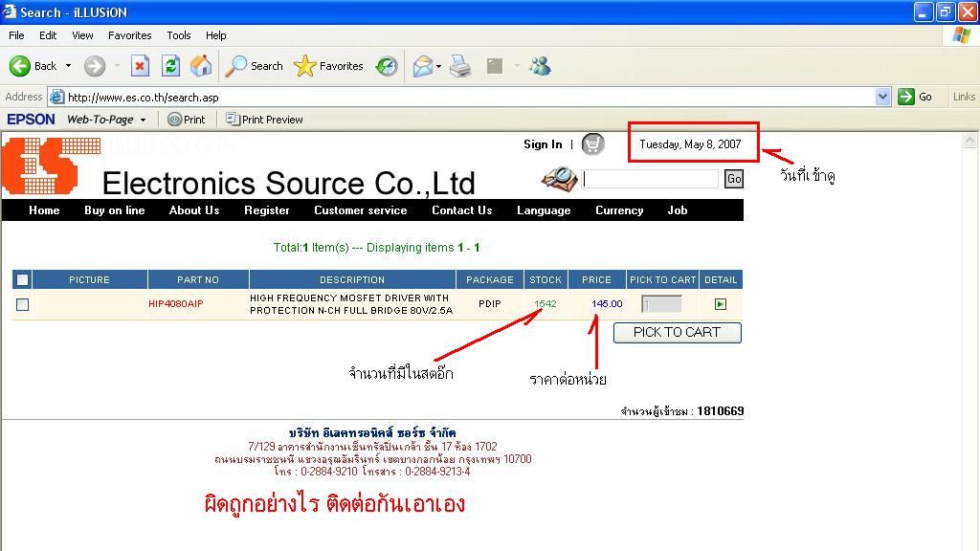Click the cart quantity field for HIP4080AIP
Image resolution: width=980 pixels, height=551 pixels.
coord(661,304)
